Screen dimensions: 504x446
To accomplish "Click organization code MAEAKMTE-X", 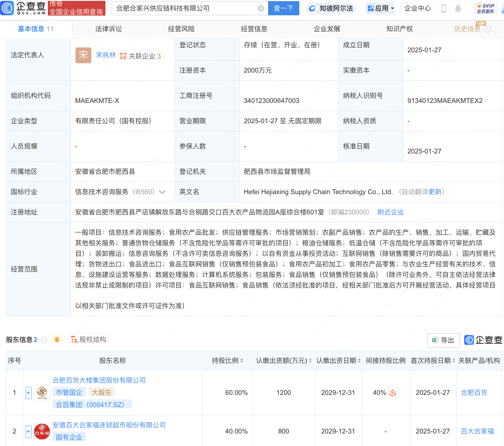I will pyautogui.click(x=97, y=101).
